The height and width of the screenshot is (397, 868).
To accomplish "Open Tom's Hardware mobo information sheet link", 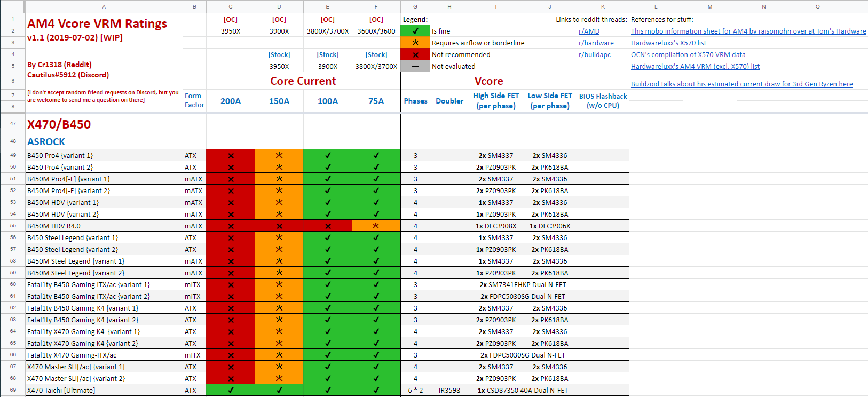I will tap(748, 31).
